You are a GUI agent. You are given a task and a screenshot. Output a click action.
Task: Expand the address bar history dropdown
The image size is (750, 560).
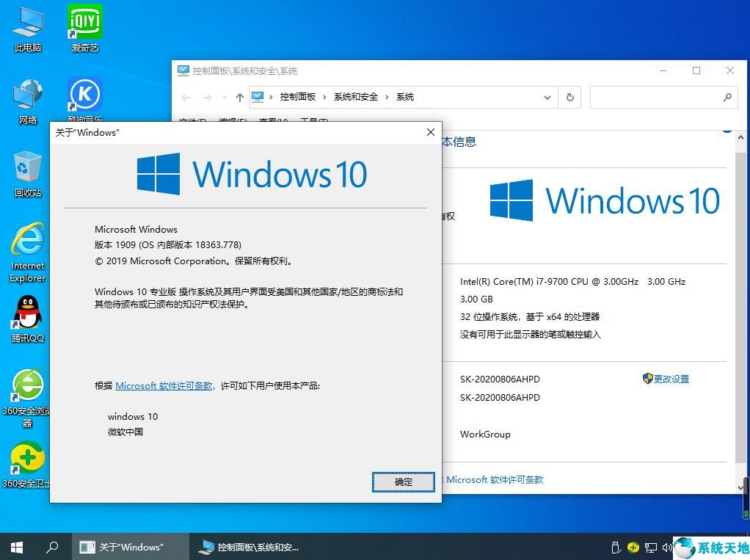(x=547, y=97)
